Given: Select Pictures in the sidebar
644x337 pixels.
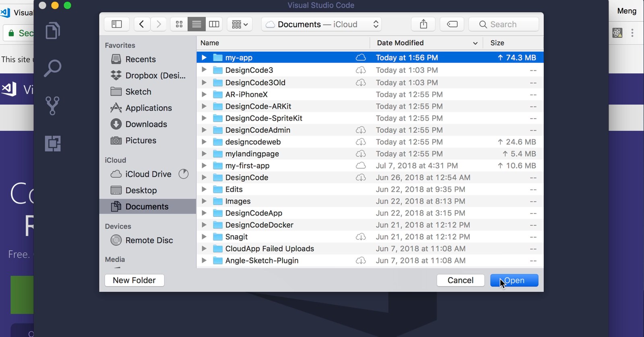Looking at the screenshot, I should click(x=147, y=140).
